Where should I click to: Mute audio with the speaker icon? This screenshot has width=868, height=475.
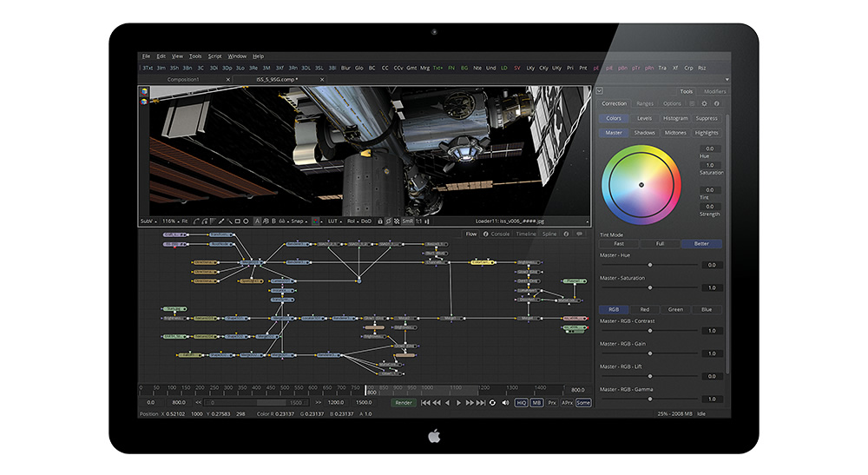(x=505, y=402)
